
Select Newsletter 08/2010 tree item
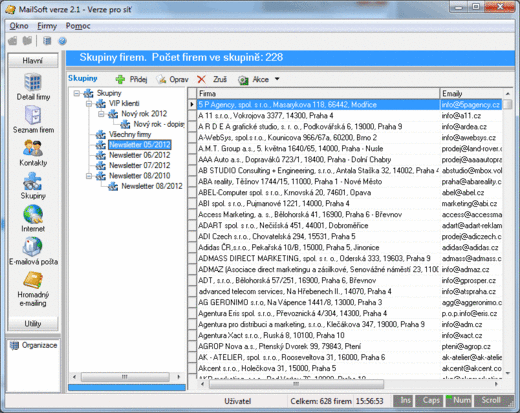[x=140, y=176]
